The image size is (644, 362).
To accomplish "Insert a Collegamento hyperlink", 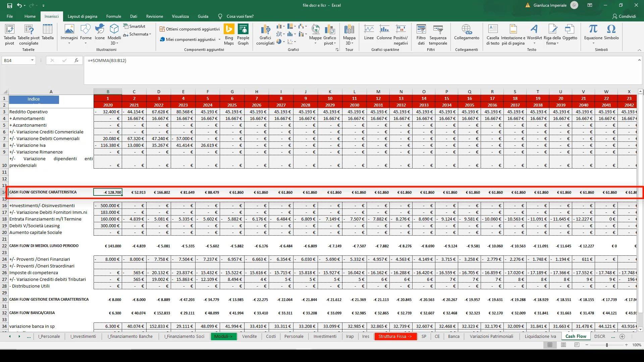I will pyautogui.click(x=467, y=33).
